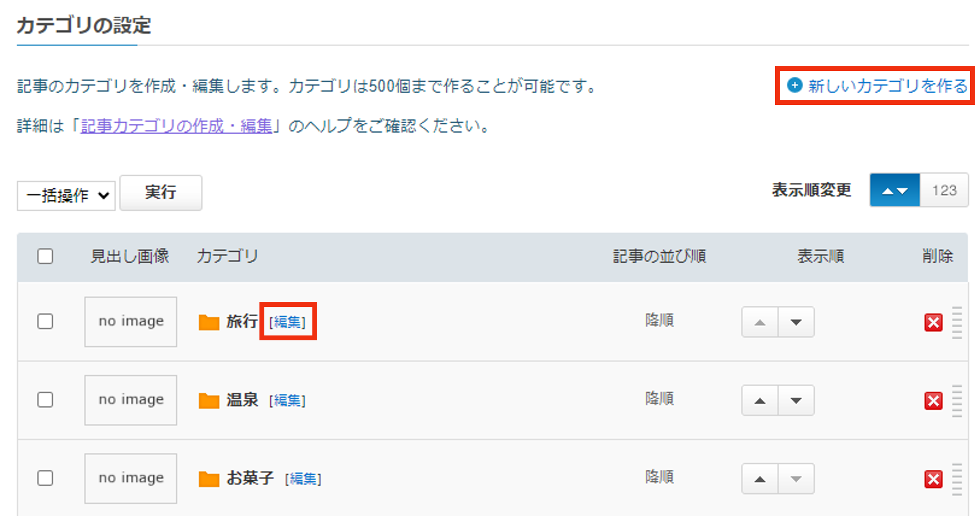This screenshot has width=980, height=516.
Task: Move お菓子 category up one position
Action: pyautogui.click(x=760, y=479)
